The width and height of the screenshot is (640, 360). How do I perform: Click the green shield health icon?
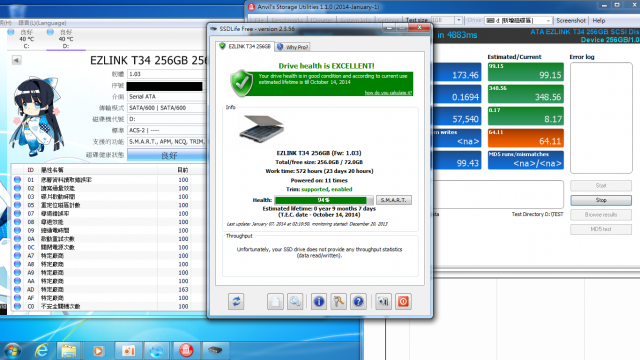coord(242,83)
